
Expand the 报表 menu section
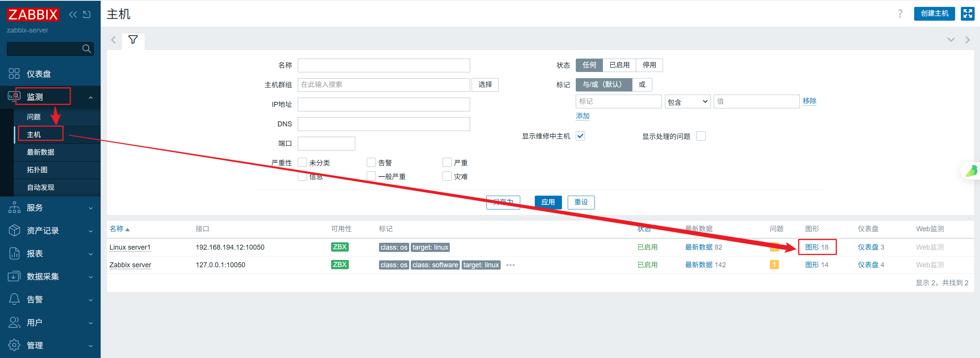(x=91, y=254)
